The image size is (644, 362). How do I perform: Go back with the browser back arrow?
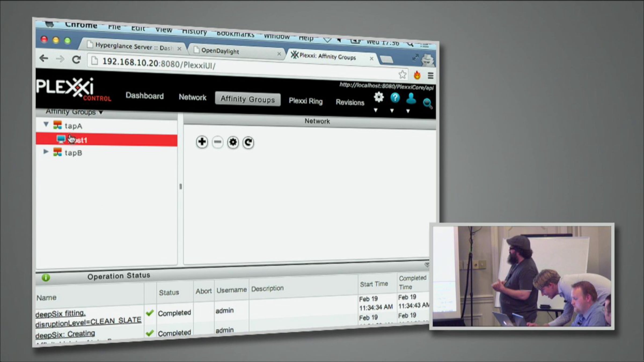(44, 58)
